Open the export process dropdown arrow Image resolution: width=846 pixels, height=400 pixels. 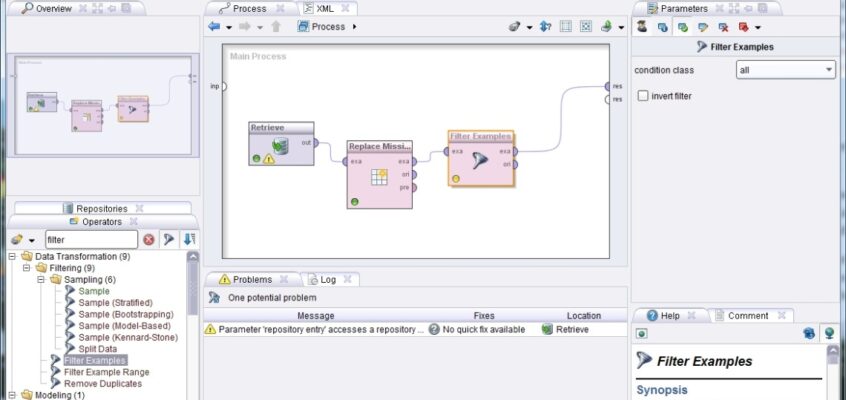coord(621,28)
